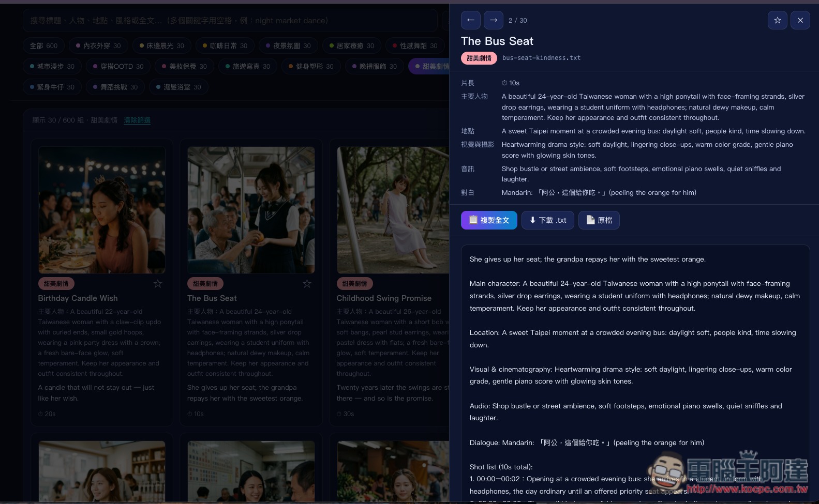The image size is (819, 504).
Task: Select the 內衣外穿 30 filter chip
Action: point(98,45)
